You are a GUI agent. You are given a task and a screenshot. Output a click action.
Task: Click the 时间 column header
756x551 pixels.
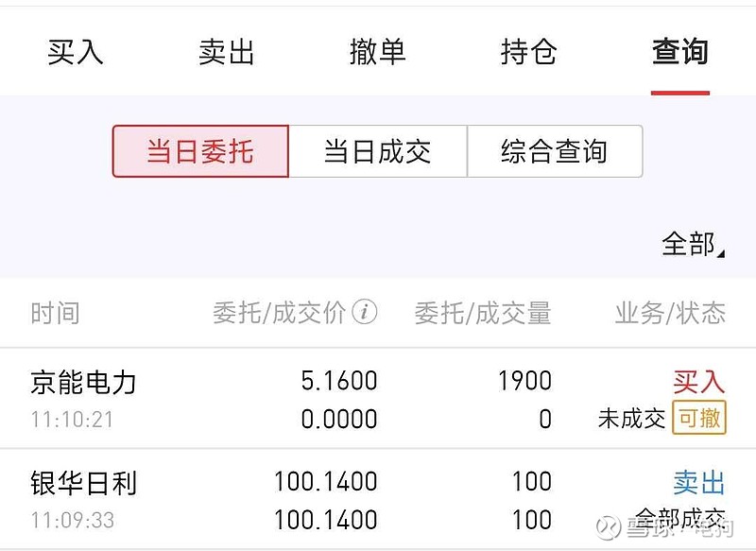(55, 313)
